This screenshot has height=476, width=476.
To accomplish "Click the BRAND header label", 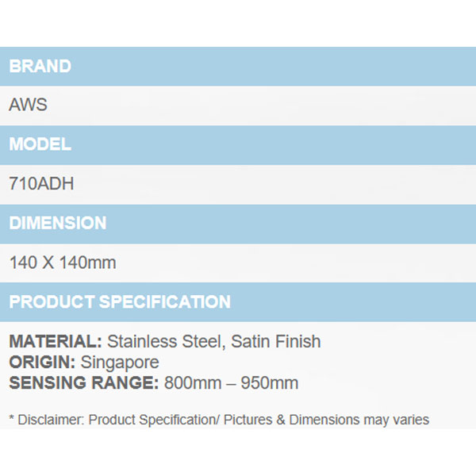I will [40, 67].
